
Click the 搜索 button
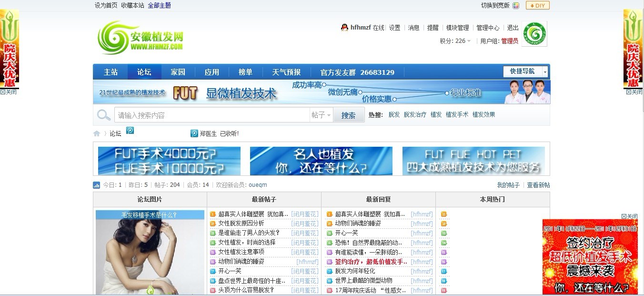[x=349, y=115]
